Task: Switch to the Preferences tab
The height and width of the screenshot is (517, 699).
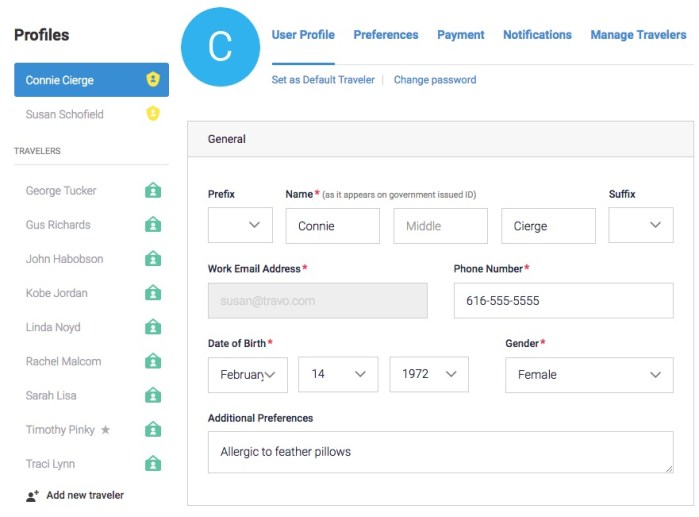Action: 386,35
